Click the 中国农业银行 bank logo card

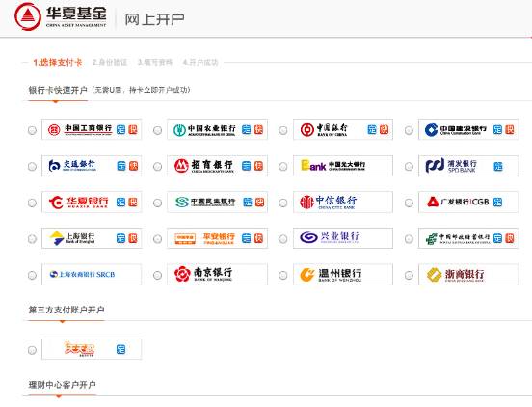click(217, 129)
